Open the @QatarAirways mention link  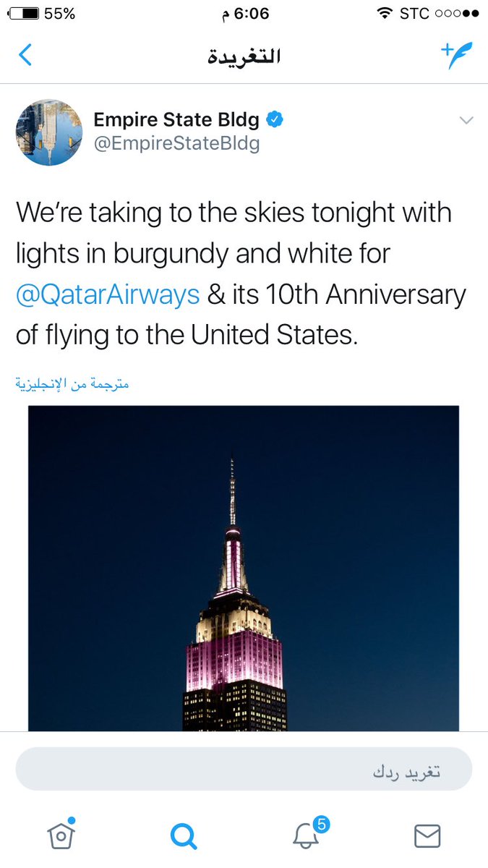[x=108, y=294]
